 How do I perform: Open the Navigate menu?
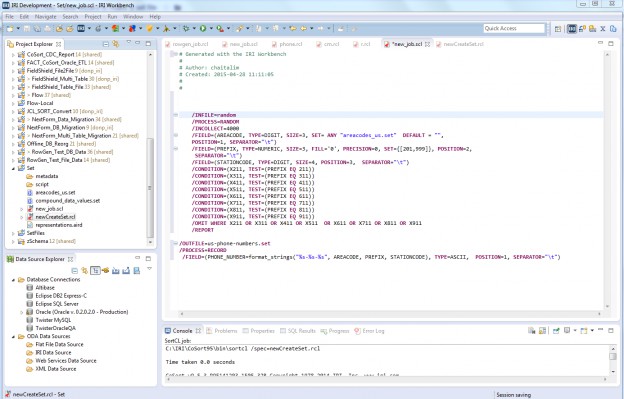click(45, 17)
